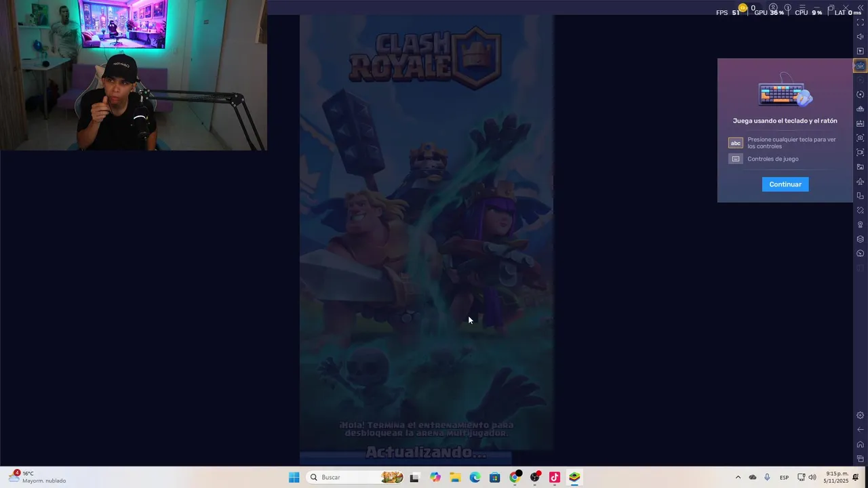Open the 9:15 p.m. clock and calendar

pyautogui.click(x=836, y=477)
